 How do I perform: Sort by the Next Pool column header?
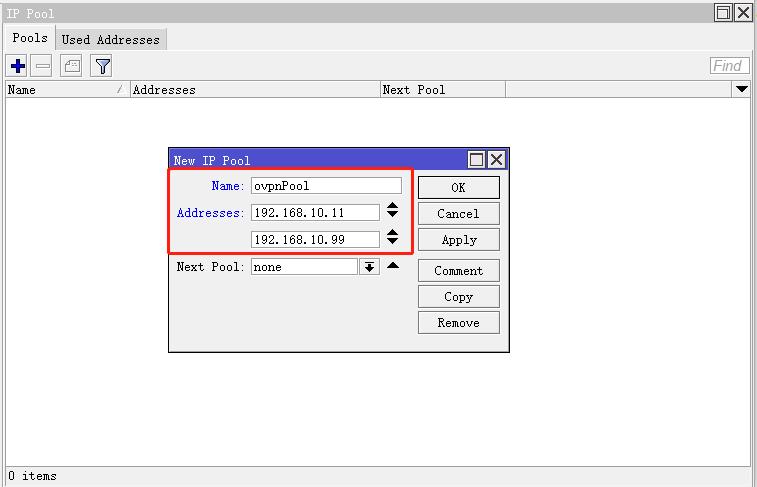[443, 90]
